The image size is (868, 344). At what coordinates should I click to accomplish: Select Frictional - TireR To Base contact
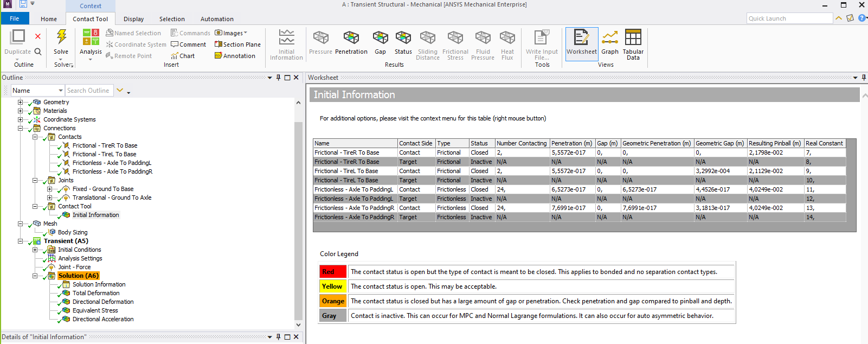105,145
